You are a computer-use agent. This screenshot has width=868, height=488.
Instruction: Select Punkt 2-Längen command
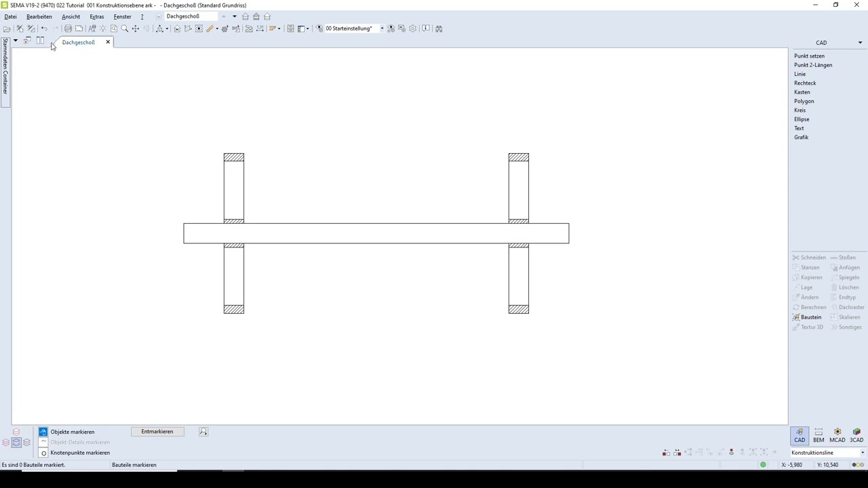813,65
